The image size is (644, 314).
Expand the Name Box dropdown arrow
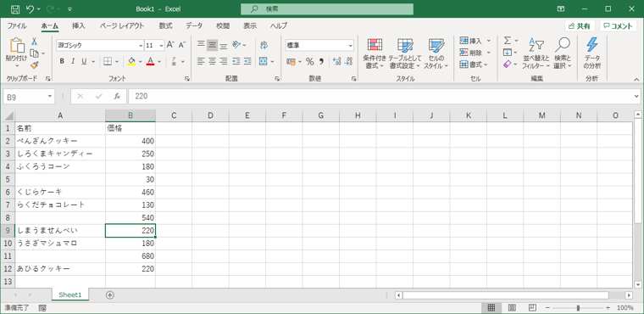pos(50,96)
